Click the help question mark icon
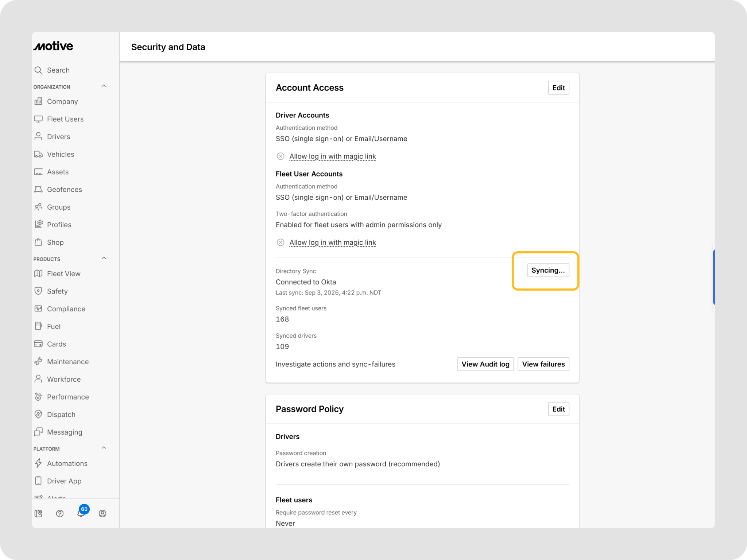The height and width of the screenshot is (560, 747). [x=60, y=513]
